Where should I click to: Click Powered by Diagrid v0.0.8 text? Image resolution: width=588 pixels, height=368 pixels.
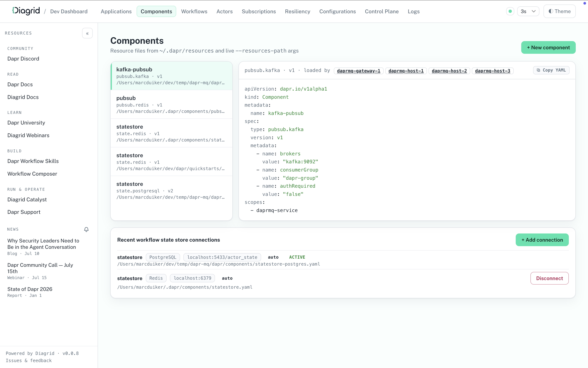(42, 353)
